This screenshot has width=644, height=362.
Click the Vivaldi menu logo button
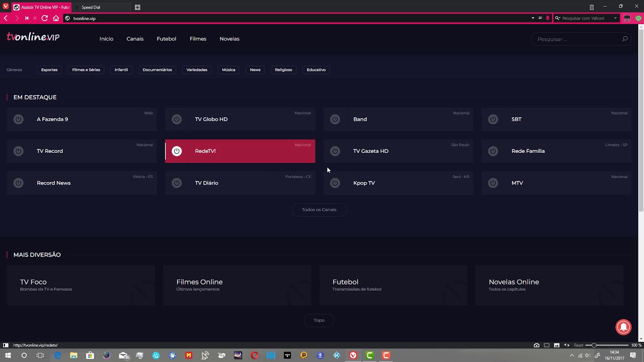tap(6, 7)
